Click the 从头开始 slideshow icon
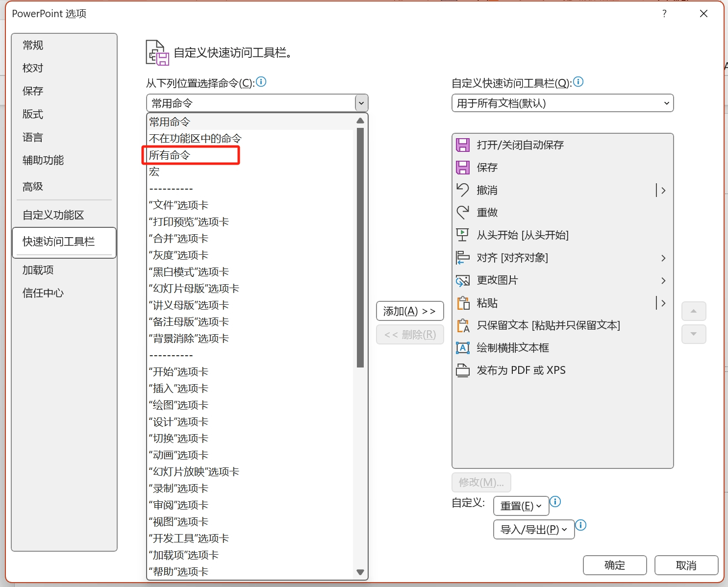 [x=463, y=235]
